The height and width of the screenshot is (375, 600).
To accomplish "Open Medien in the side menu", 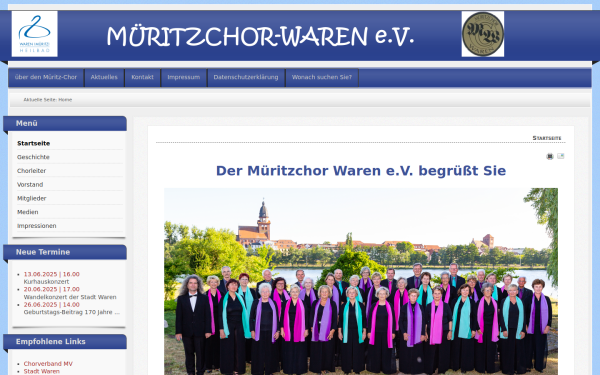I will (x=28, y=212).
